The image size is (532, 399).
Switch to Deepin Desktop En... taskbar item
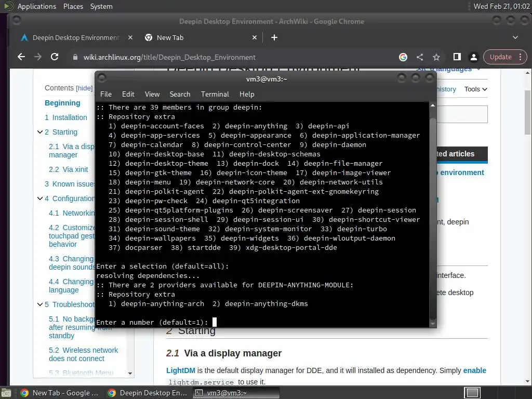pos(148,393)
